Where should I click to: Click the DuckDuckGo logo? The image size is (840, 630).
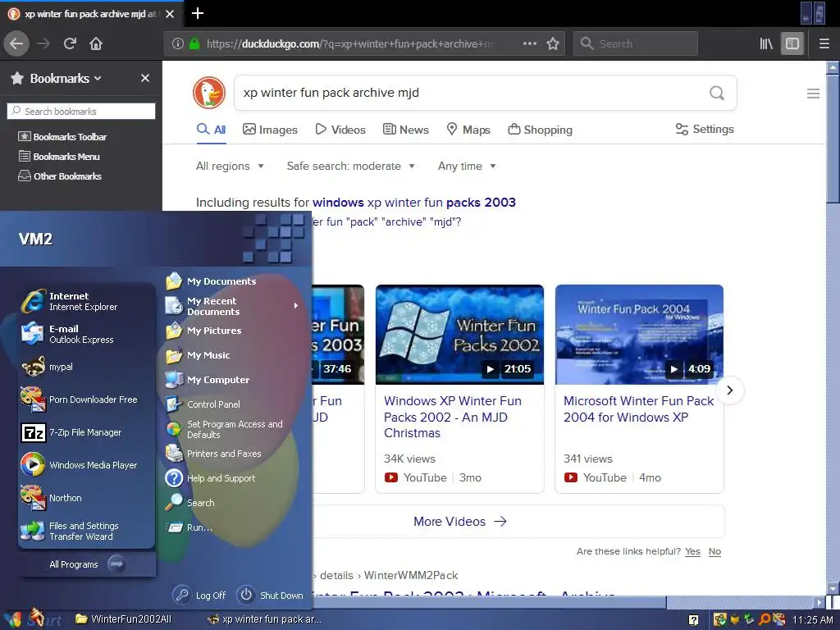pos(209,93)
